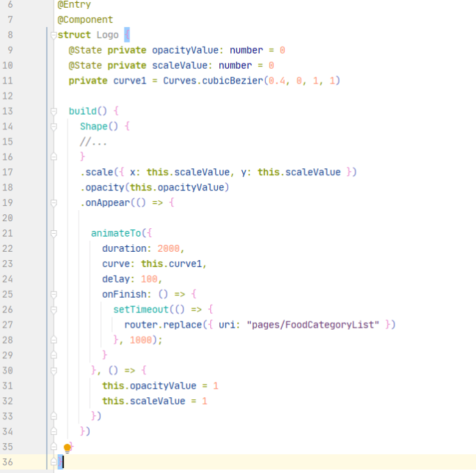Collapse the onAppear callback fold marker
The image size is (476, 473).
pyautogui.click(x=54, y=202)
